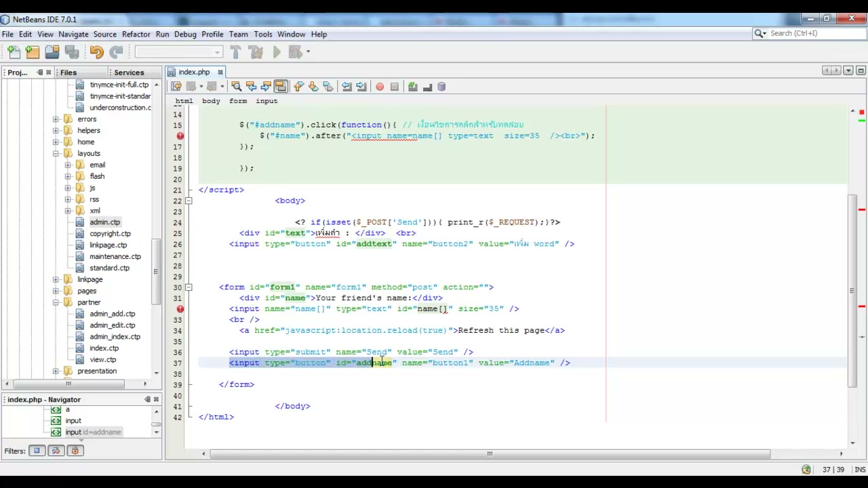
Task: Open the Navigate menu
Action: 73,34
